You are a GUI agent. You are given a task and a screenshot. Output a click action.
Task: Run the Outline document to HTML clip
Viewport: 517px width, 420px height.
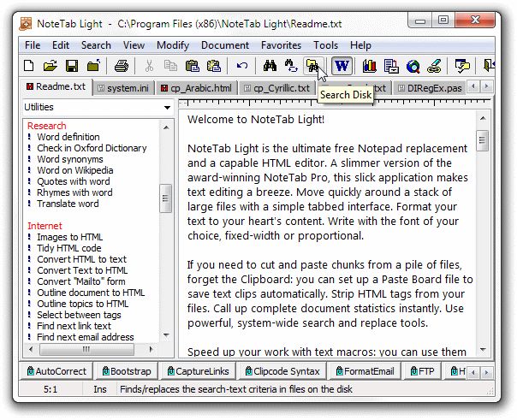point(91,293)
